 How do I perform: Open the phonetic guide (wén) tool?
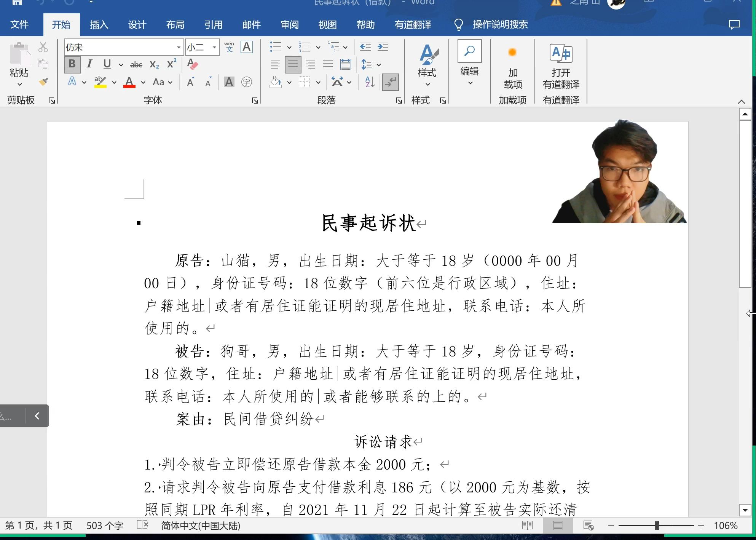(229, 47)
